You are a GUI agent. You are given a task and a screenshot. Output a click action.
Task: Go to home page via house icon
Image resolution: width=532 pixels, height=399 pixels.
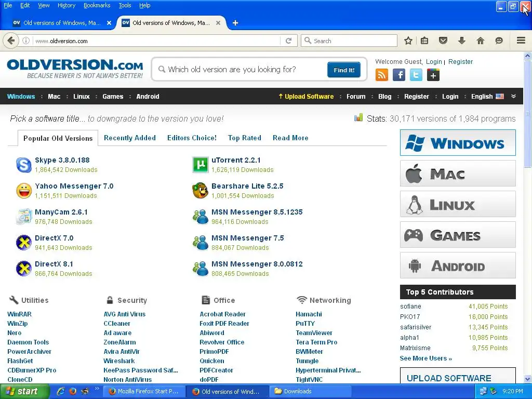(480, 41)
